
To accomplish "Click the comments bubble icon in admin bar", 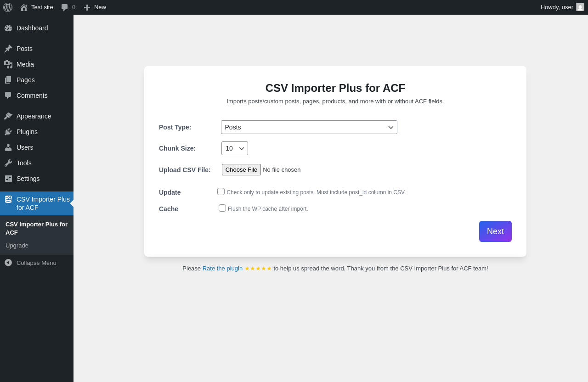I will [x=65, y=7].
